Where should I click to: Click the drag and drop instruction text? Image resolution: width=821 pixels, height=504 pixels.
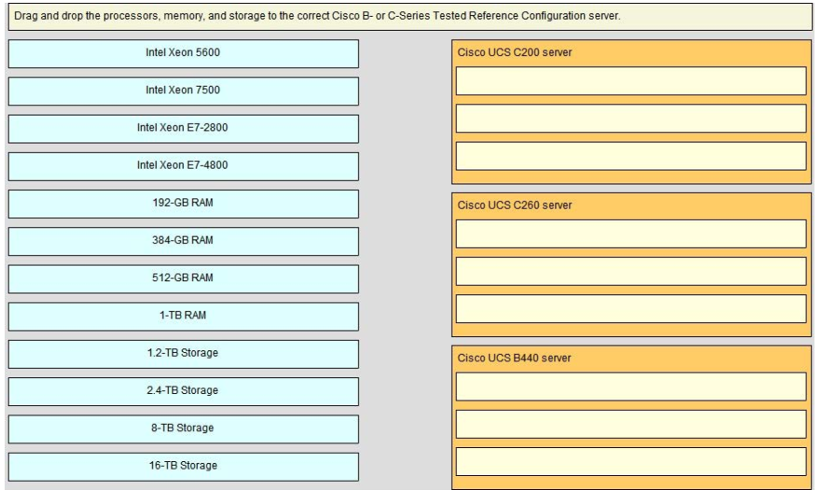coord(317,16)
